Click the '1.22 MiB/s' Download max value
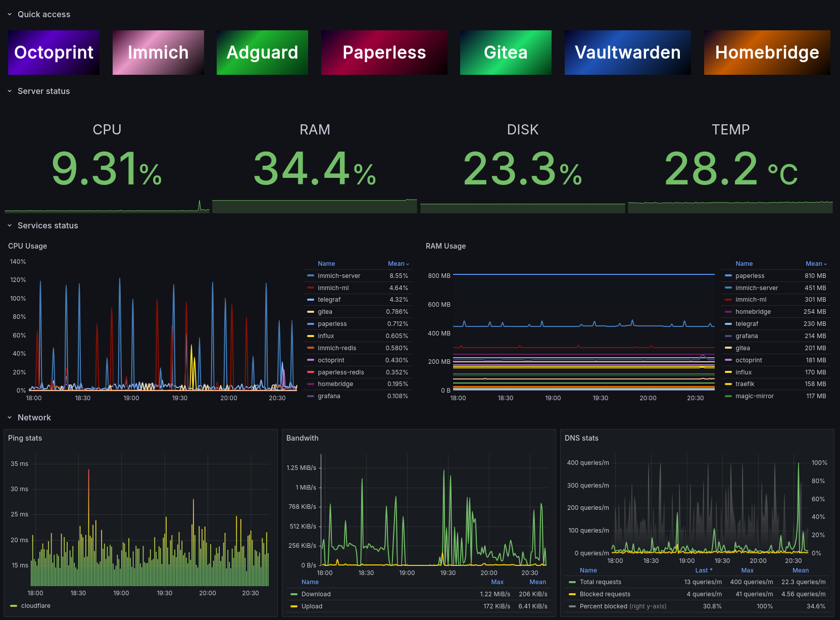Viewport: 840px width, 620px height. (495, 594)
